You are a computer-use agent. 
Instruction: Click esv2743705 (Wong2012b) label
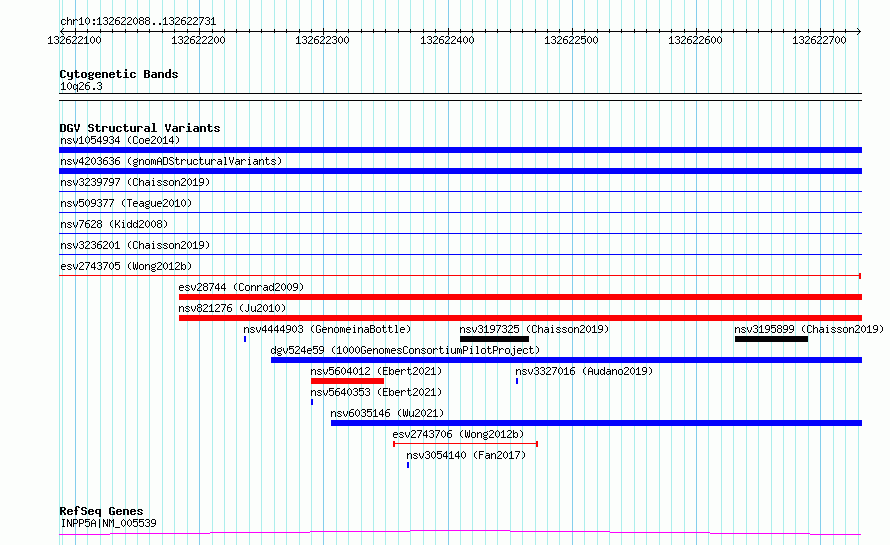(126, 266)
